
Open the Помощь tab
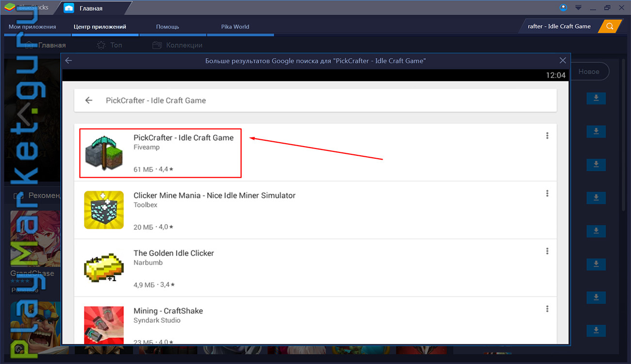click(x=167, y=27)
